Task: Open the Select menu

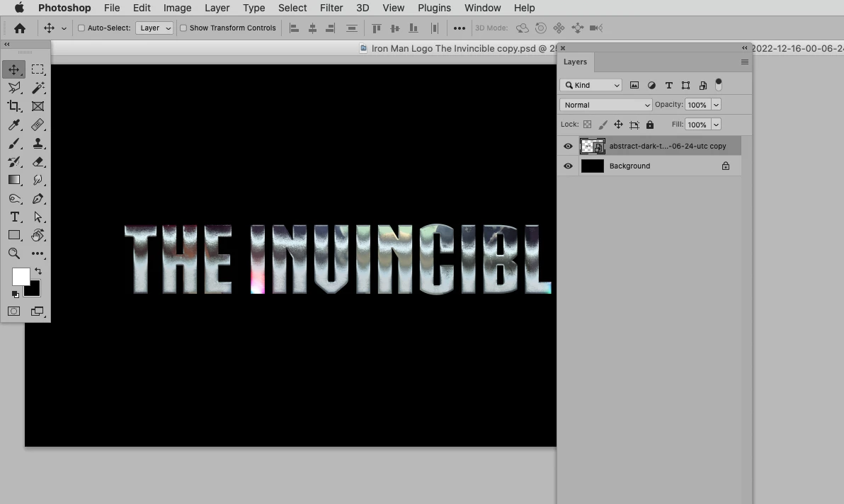Action: click(x=292, y=8)
